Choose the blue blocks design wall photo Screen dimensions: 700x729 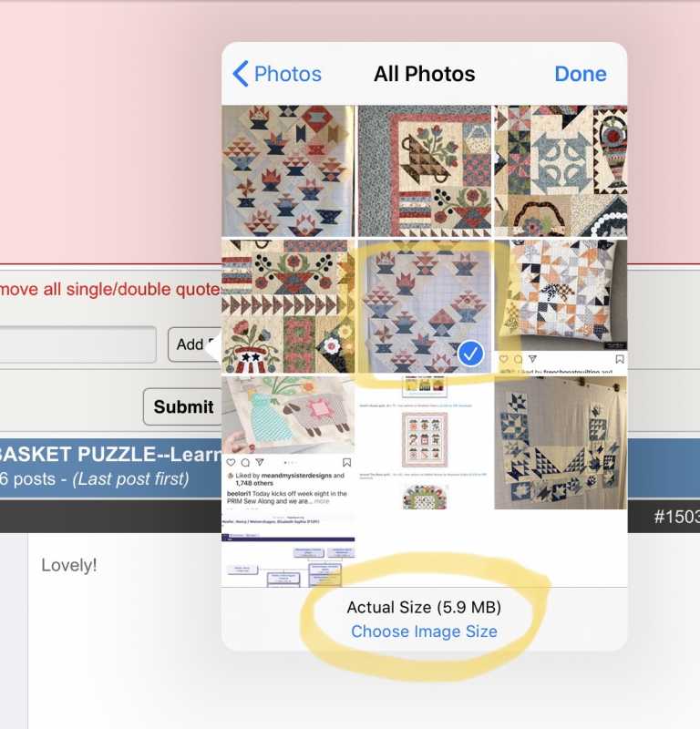[x=561, y=443]
